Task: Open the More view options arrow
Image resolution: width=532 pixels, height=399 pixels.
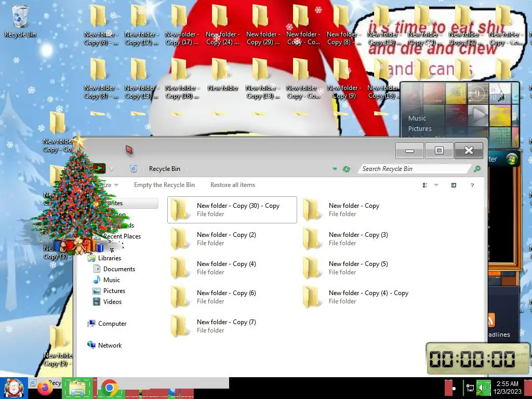Action: [436, 185]
